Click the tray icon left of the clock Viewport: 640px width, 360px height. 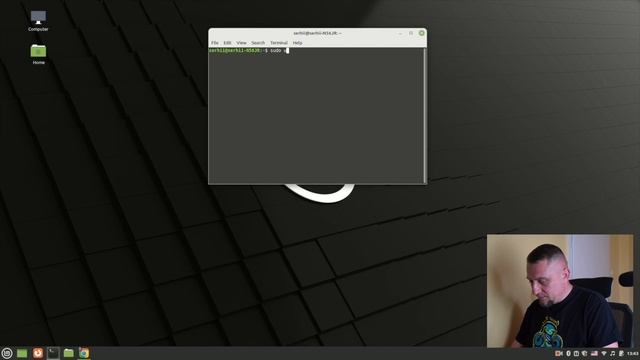pyautogui.click(x=621, y=353)
